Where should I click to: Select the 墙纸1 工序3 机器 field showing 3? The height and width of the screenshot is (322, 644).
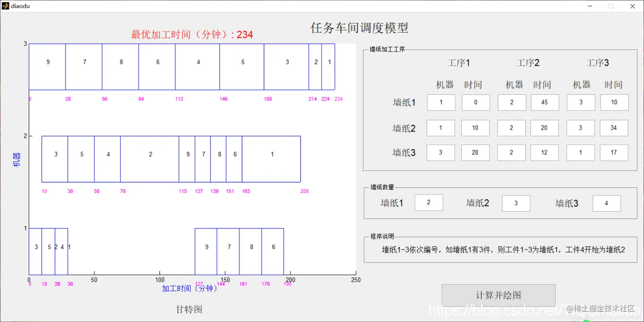tap(580, 102)
